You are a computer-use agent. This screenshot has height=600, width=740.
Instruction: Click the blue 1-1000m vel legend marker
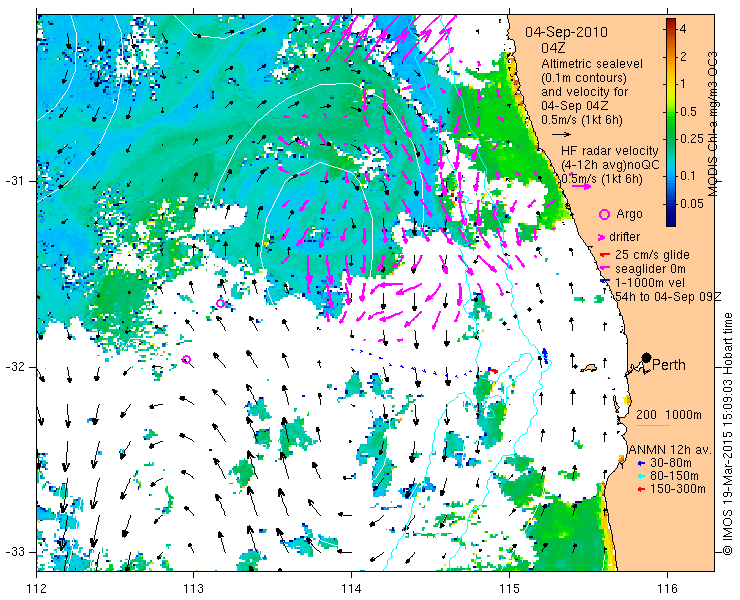[607, 281]
